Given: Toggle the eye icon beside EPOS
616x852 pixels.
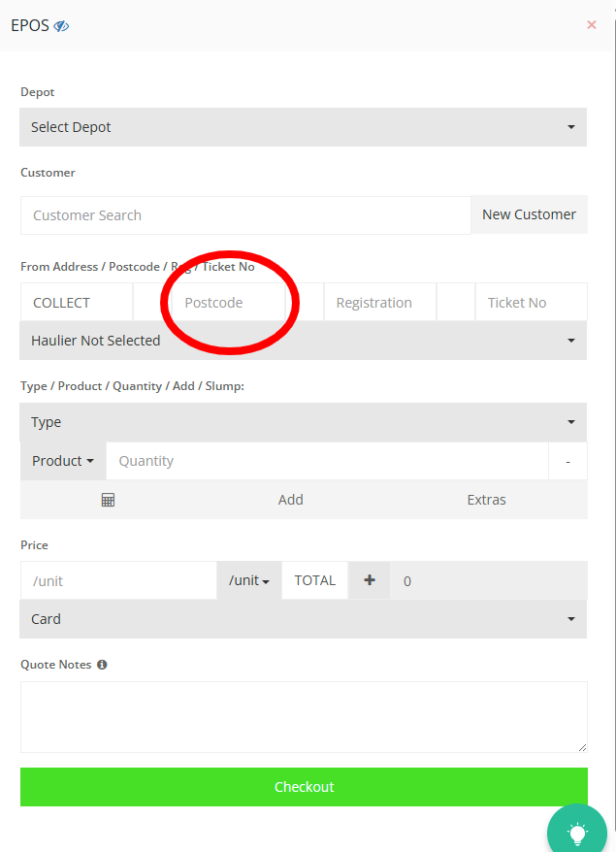Looking at the screenshot, I should [x=61, y=26].
